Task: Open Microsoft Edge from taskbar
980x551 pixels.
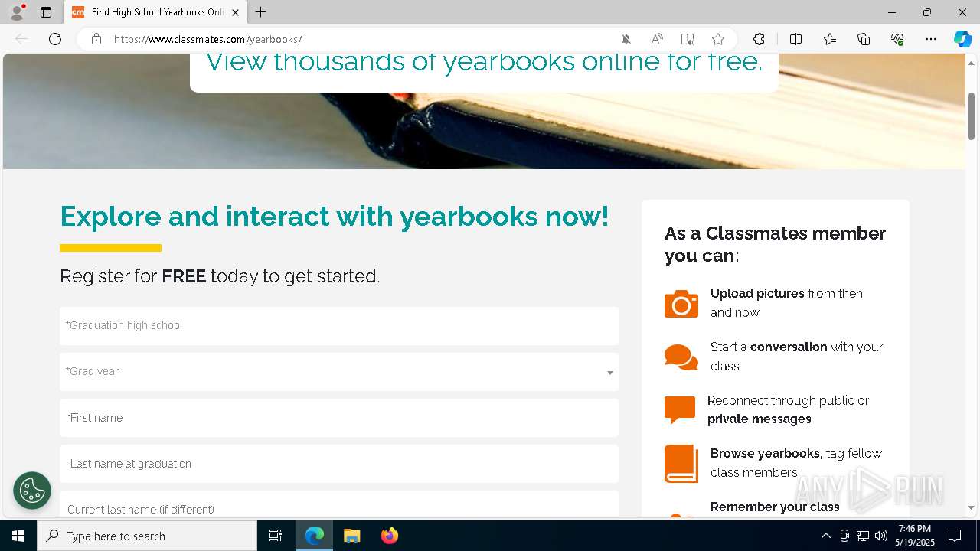Action: [315, 536]
